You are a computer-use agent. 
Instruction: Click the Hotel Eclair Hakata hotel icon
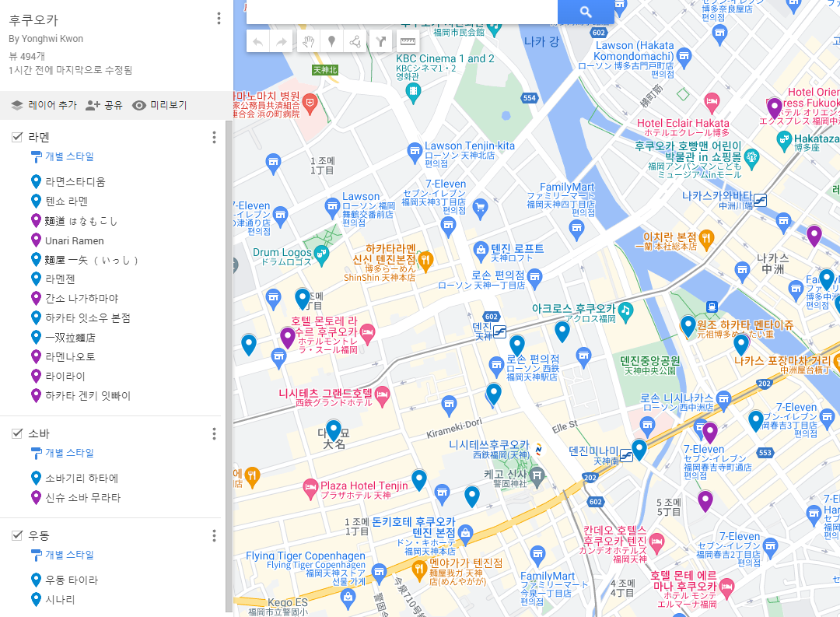712,102
